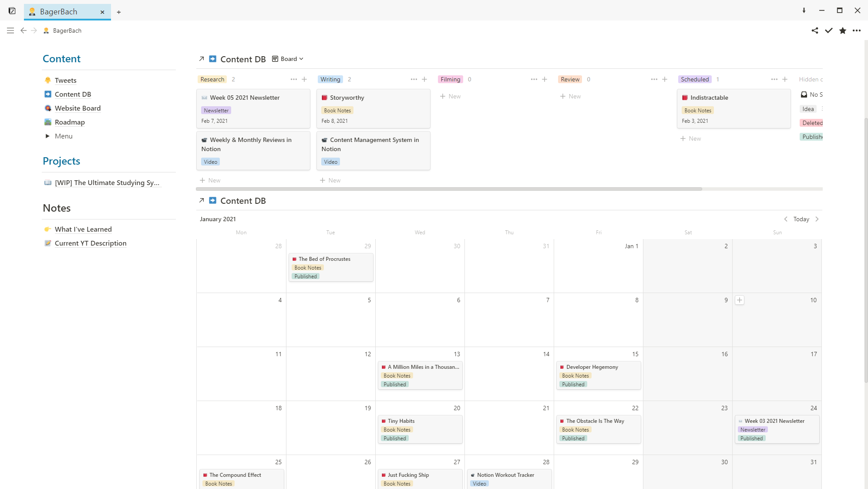868x489 pixels.
Task: Click the download arrow in title bar
Action: pyautogui.click(x=804, y=10)
